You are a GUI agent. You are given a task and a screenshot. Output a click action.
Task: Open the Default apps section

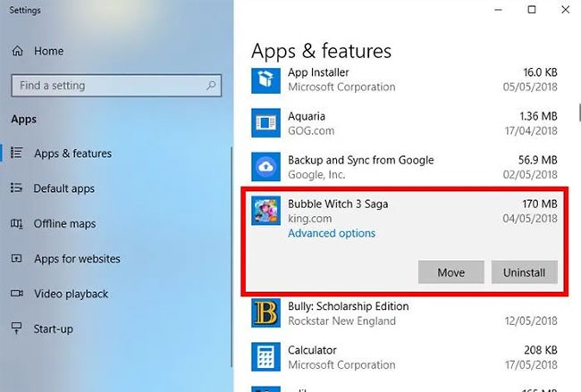(x=64, y=188)
